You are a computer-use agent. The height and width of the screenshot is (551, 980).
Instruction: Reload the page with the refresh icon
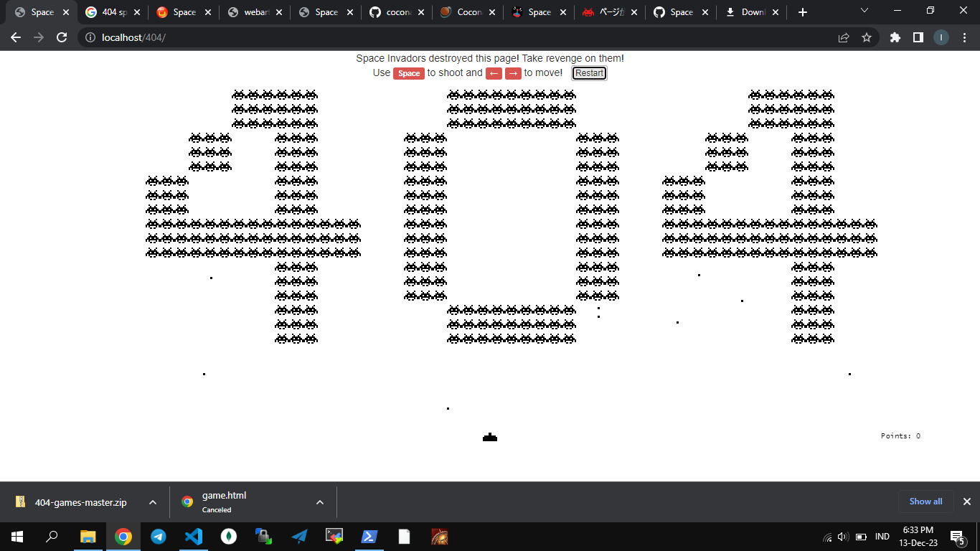(x=62, y=37)
